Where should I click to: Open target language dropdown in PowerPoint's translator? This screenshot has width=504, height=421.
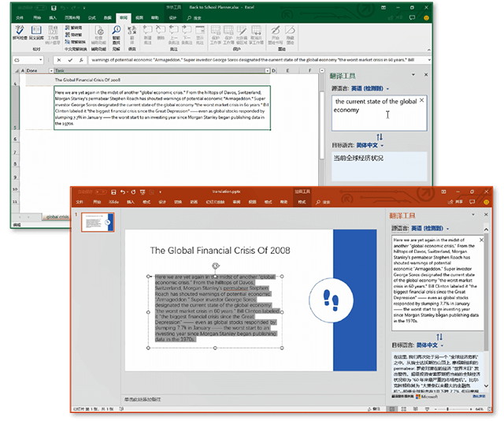[x=442, y=345]
